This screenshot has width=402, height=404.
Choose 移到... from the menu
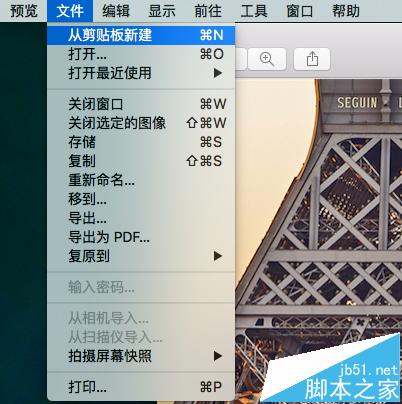tap(141, 199)
